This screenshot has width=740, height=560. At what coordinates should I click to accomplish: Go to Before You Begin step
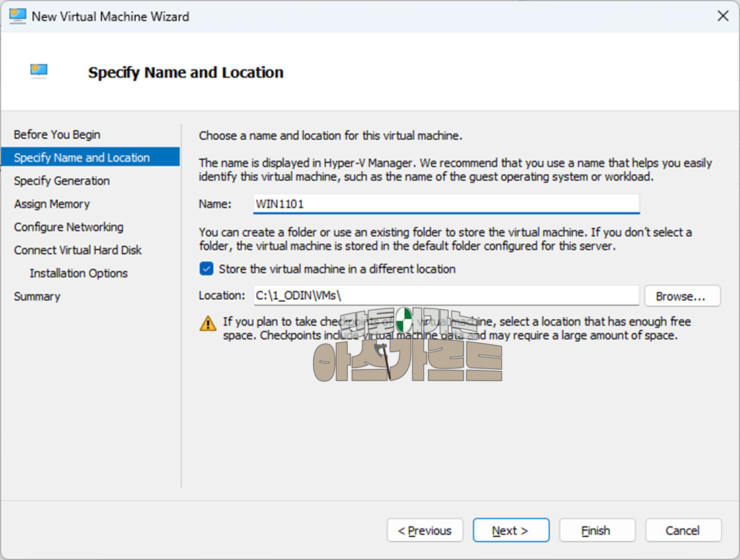click(57, 134)
